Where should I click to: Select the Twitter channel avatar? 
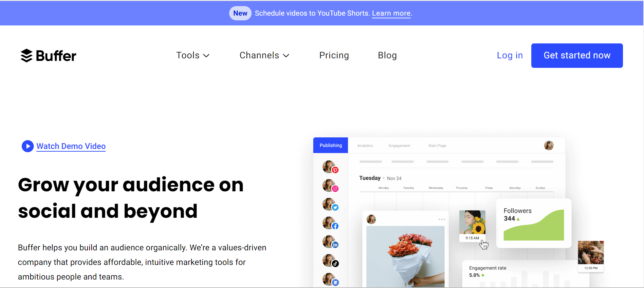[330, 204]
